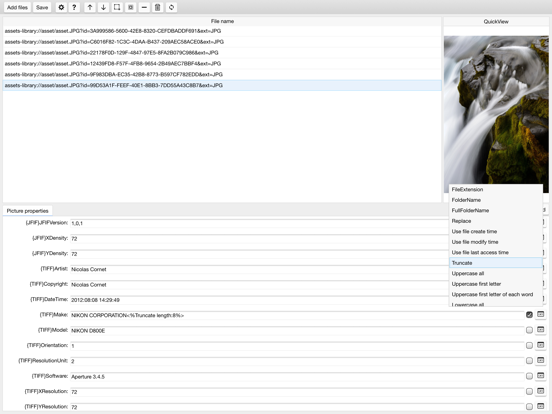
Task: Choose 'Uppercase all' from the menu
Action: (496, 274)
